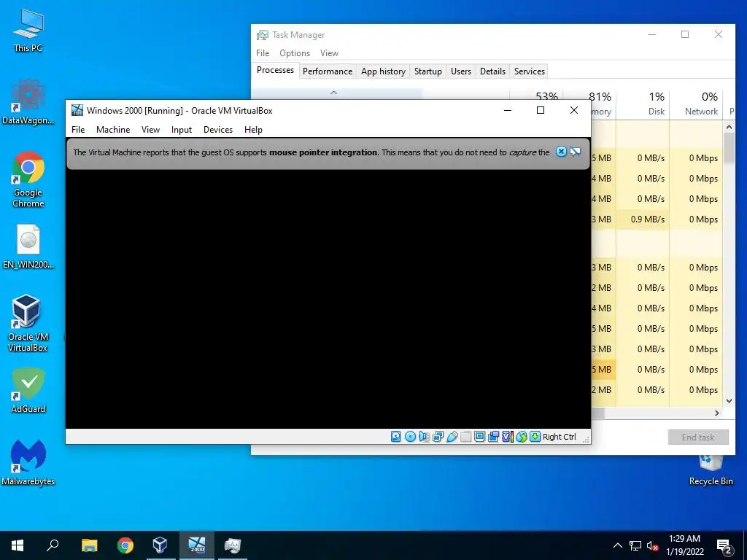This screenshot has height=560, width=747.
Task: Click the optical drive icon in VirtualBox status bar
Action: [x=410, y=437]
